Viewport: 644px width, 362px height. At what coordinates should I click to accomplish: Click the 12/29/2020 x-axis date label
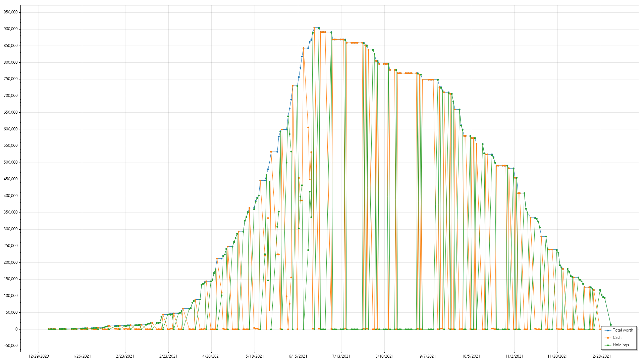(39, 356)
